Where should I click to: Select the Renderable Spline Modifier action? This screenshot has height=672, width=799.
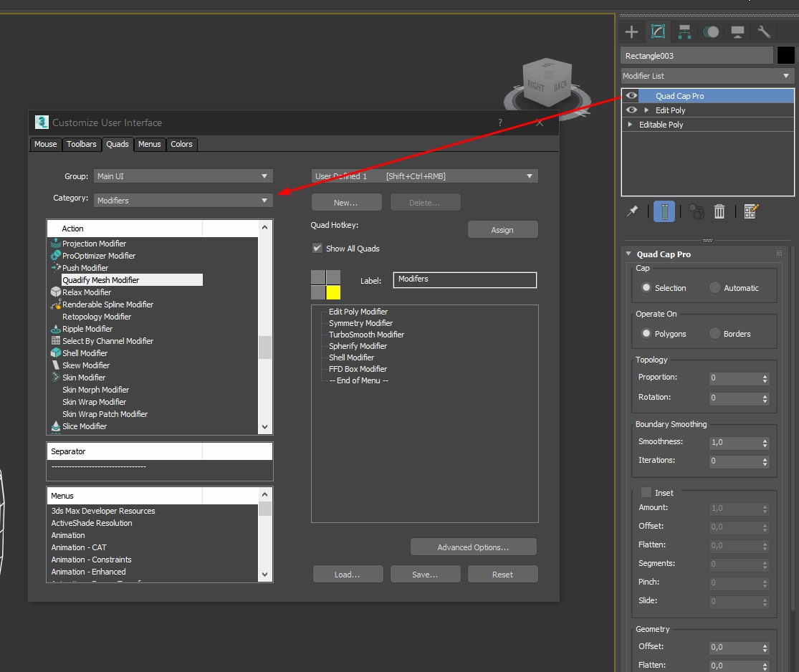pos(107,304)
